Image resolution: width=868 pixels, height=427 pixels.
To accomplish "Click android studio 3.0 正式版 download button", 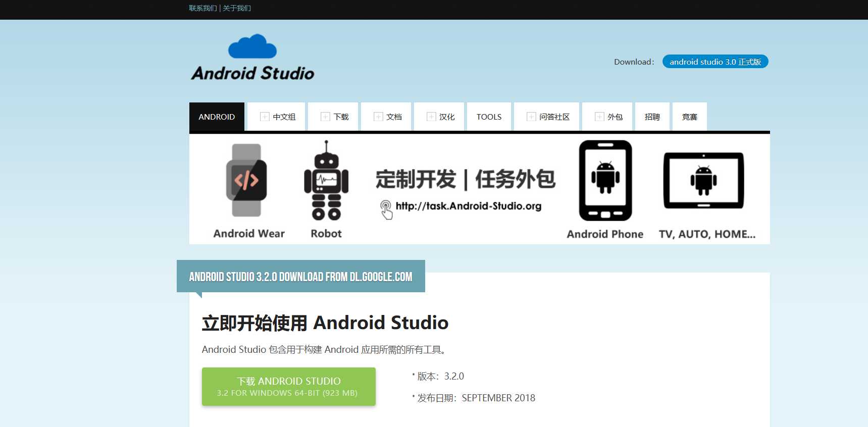I will [x=716, y=62].
